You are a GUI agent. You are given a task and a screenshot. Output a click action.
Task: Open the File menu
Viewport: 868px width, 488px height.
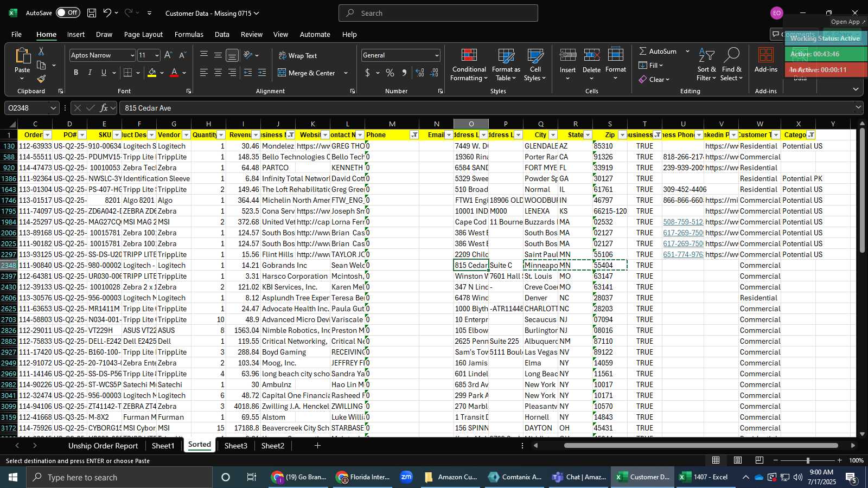coord(16,34)
